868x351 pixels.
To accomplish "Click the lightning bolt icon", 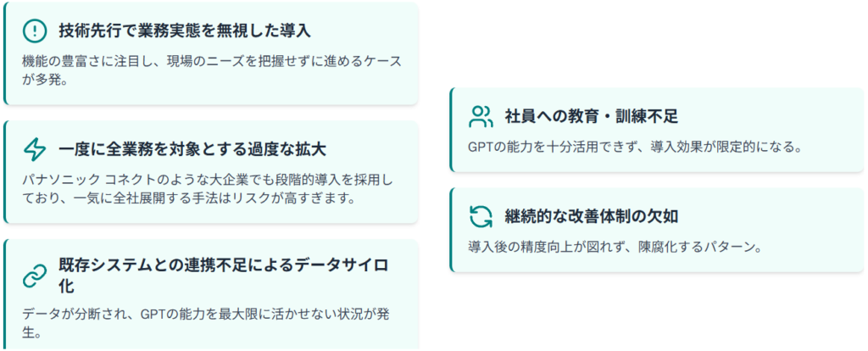I will 34,149.
